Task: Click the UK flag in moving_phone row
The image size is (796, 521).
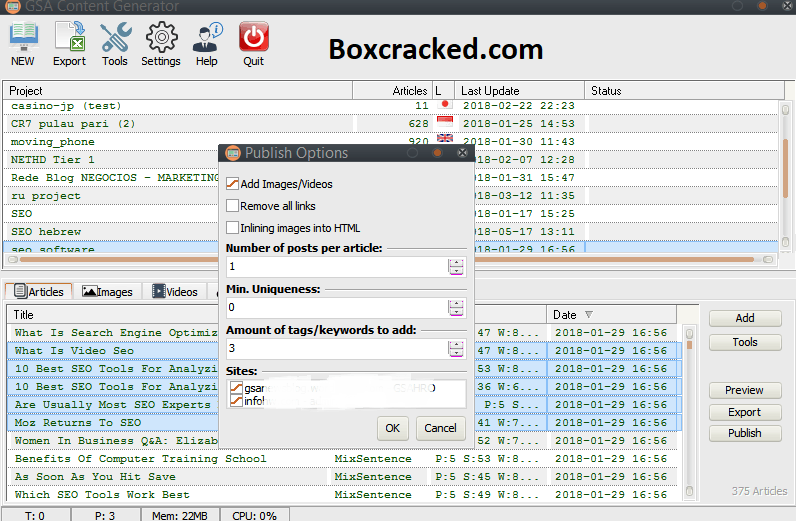Action: click(x=445, y=138)
